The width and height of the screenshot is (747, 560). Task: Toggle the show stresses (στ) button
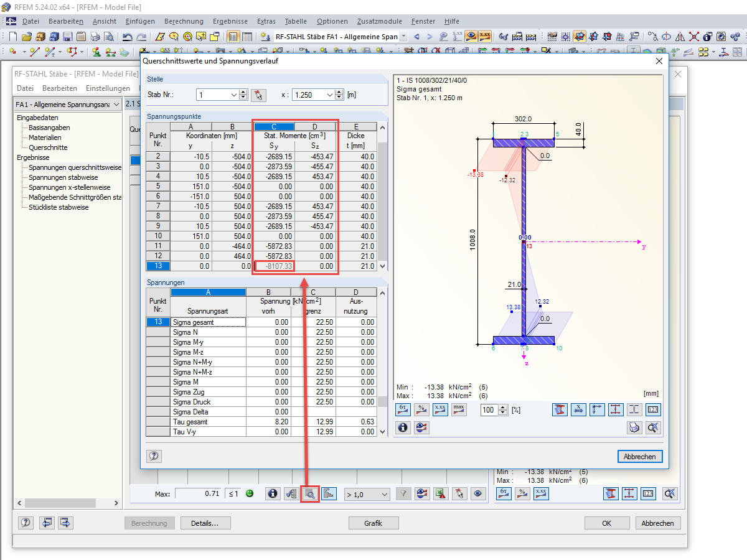[x=403, y=410]
